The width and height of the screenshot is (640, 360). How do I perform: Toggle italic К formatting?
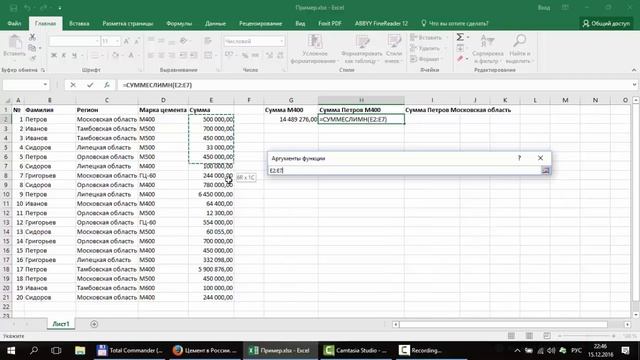coord(64,56)
